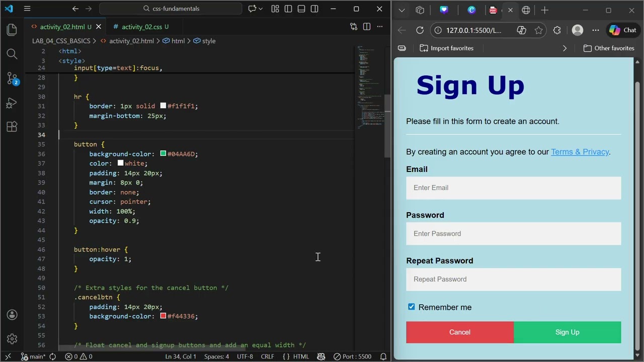Viewport: 644px width, 362px height.
Task: Click the #04AA6D color swatch
Action: pyautogui.click(x=163, y=154)
